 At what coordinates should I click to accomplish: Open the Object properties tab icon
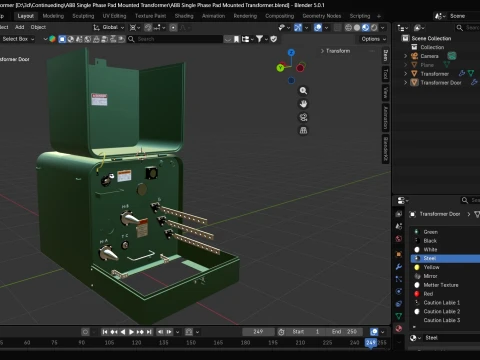tap(399, 254)
